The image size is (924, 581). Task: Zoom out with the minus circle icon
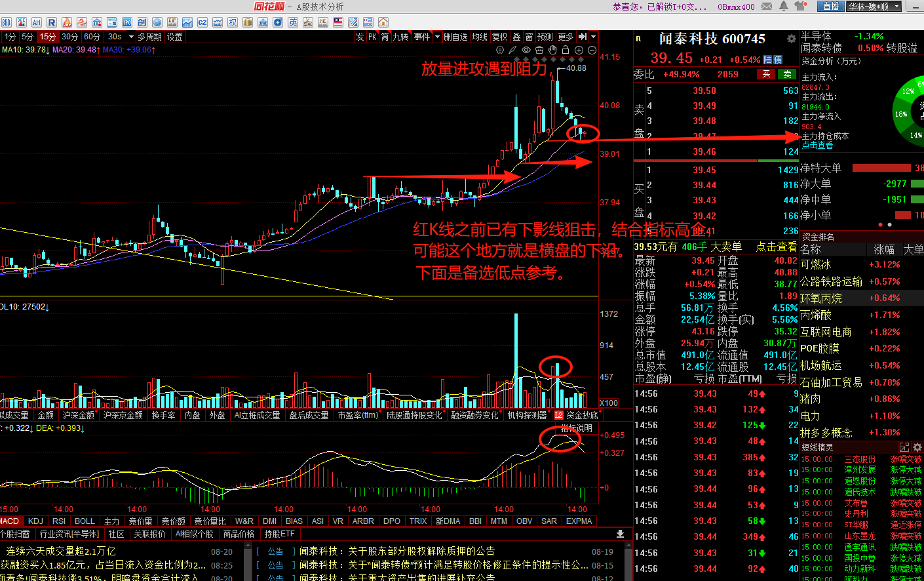tap(592, 50)
